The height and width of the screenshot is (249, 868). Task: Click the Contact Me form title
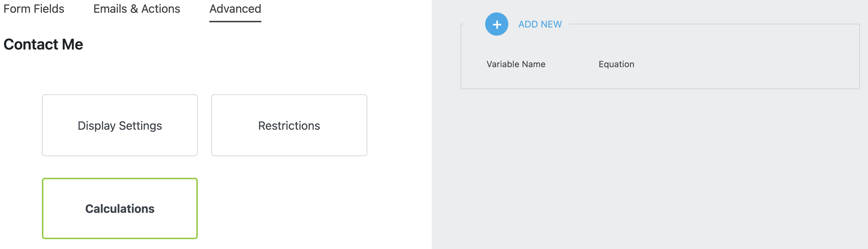click(43, 45)
